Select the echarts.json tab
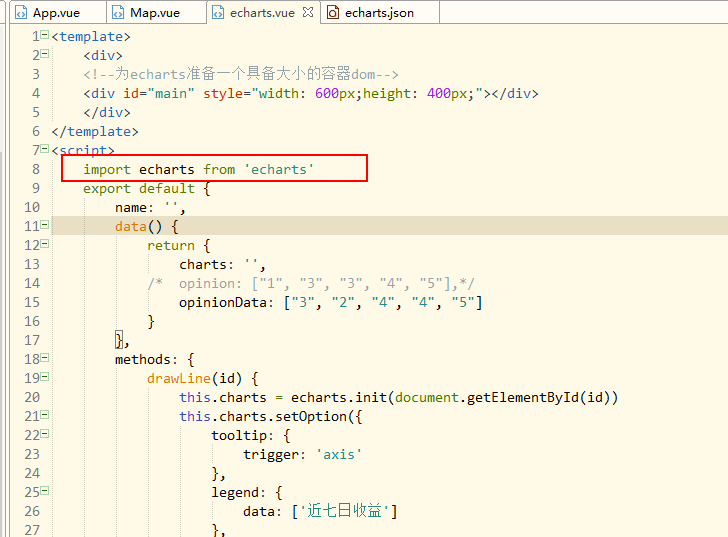This screenshot has width=728, height=537. [379, 13]
